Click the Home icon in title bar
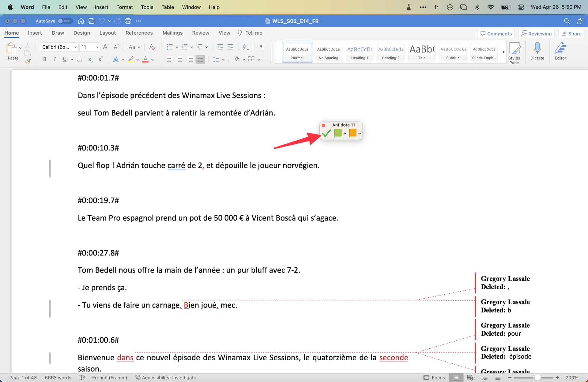Viewport: 588px width, 382px height. tap(81, 21)
